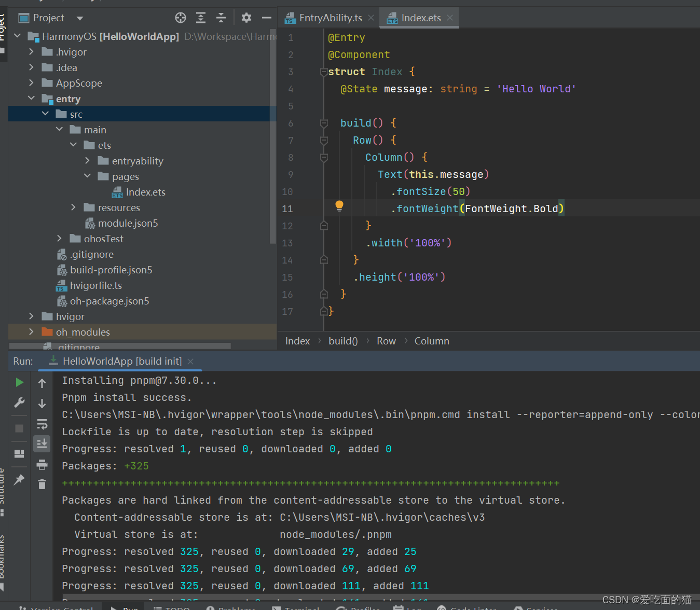Collapse the src folder
This screenshot has height=610, width=700.
[45, 114]
